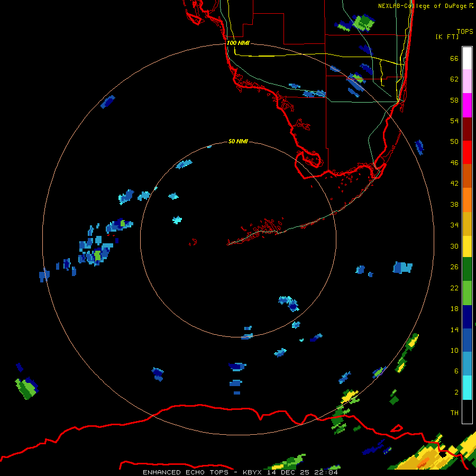476x476 pixels.
Task: Click the TOPS legend title
Action: point(465,31)
